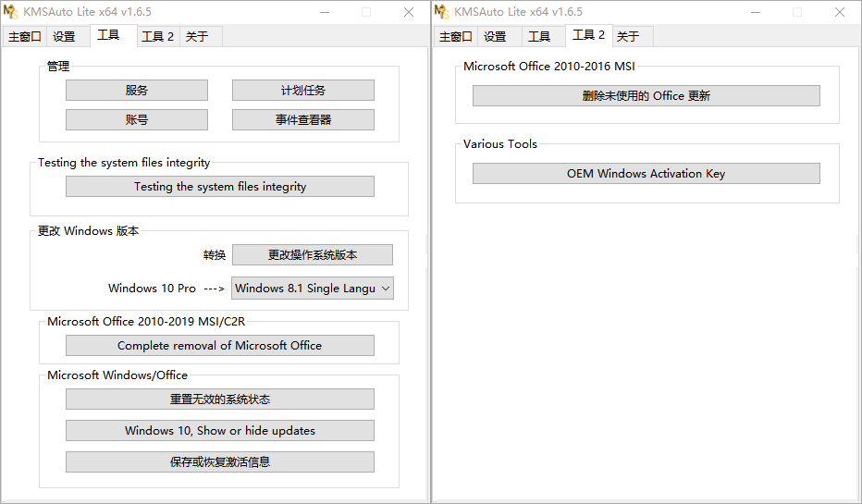
Task: Launch 事件查看器
Action: coord(303,120)
